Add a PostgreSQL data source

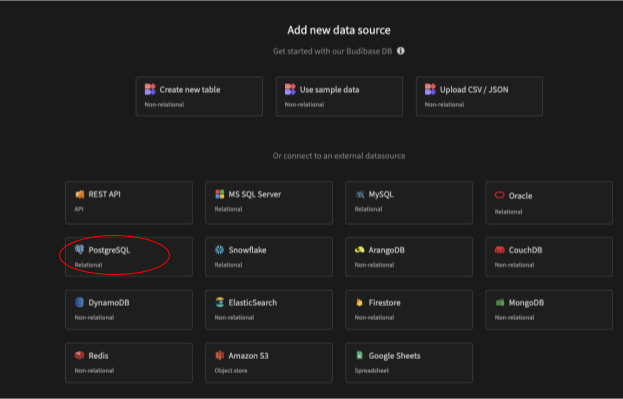(129, 257)
